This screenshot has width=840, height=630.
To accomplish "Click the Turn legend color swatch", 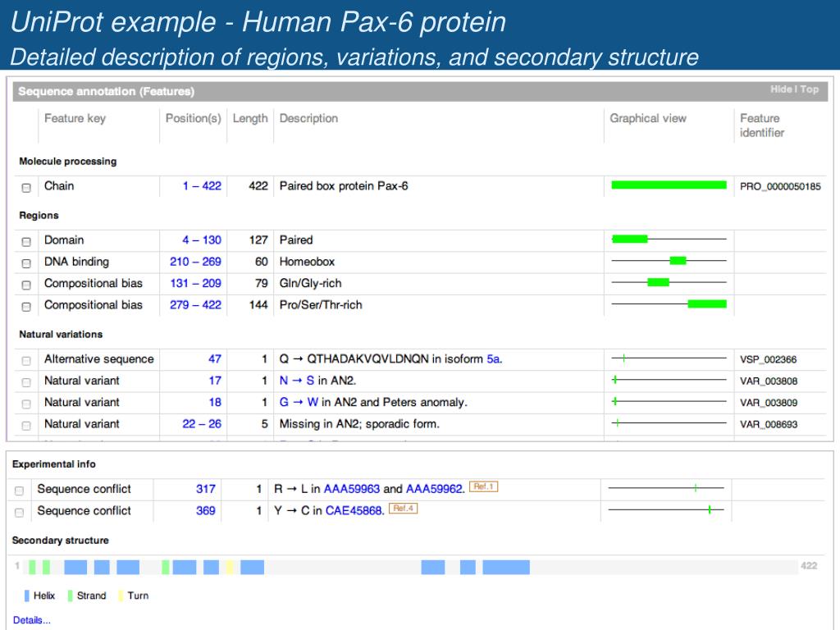I will pos(121,596).
